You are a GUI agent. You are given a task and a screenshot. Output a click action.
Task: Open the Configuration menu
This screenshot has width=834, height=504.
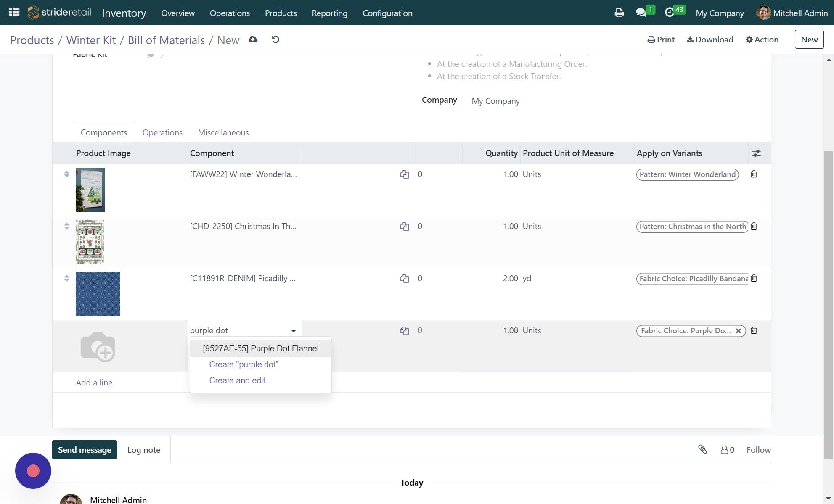pyautogui.click(x=387, y=13)
